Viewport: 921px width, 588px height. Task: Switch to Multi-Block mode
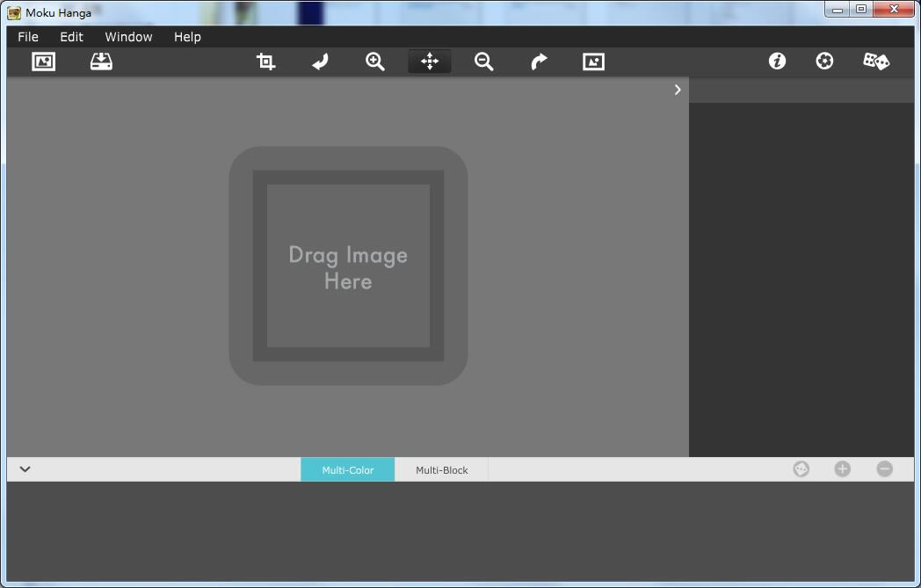440,468
